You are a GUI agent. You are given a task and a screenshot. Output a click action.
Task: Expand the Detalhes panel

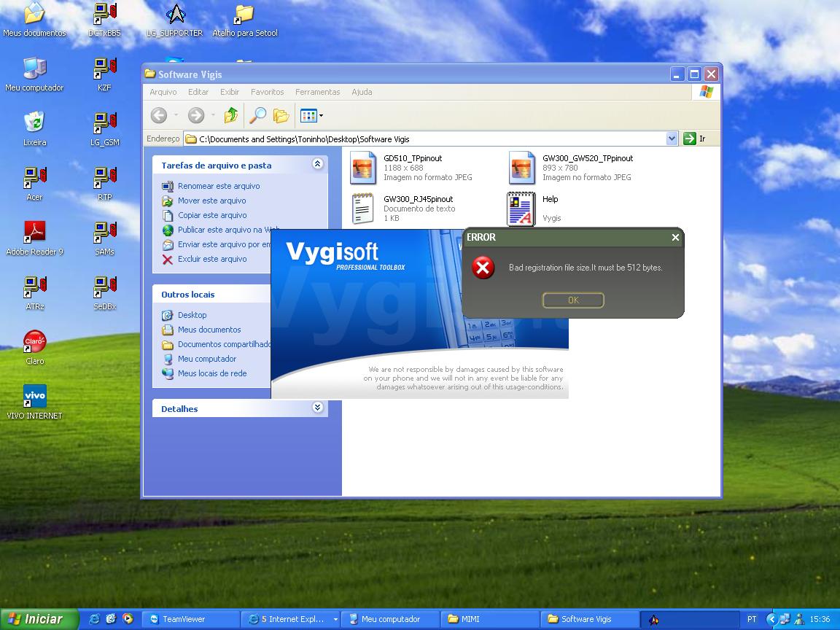point(317,408)
